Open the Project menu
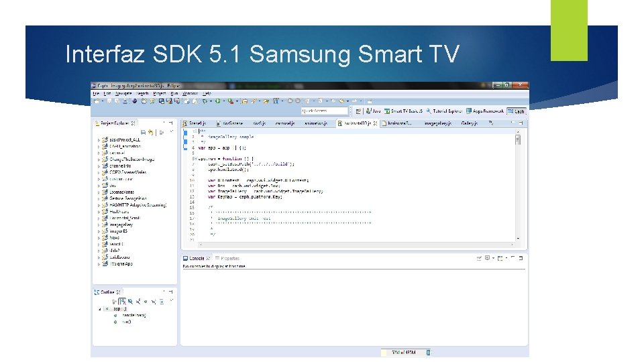 160,94
